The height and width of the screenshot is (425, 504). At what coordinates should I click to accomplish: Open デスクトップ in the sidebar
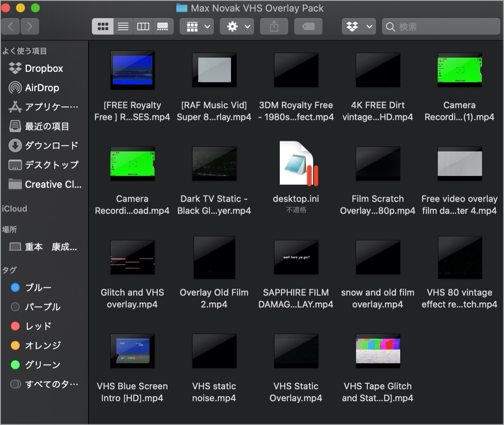44,165
